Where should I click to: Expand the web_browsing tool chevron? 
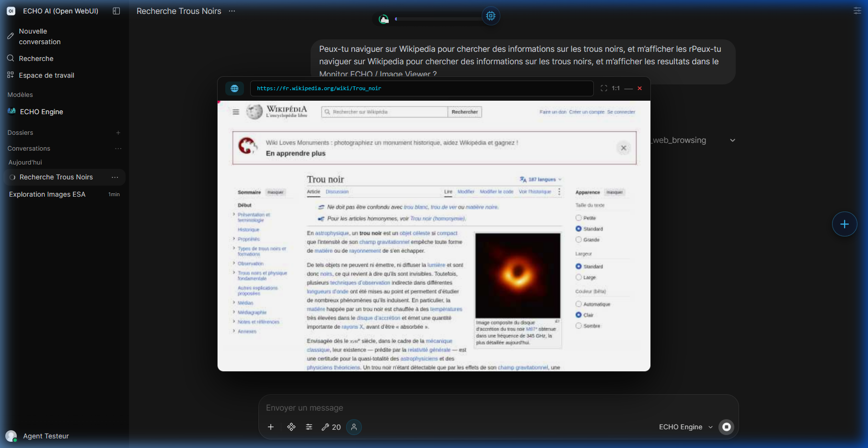(732, 141)
